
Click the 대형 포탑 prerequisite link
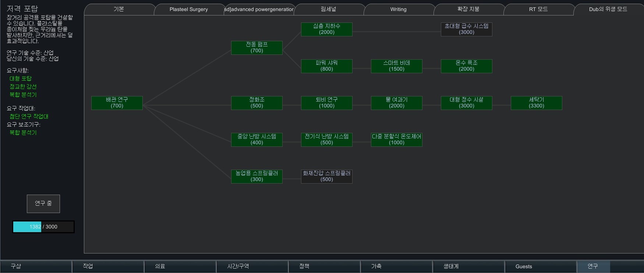tap(21, 78)
